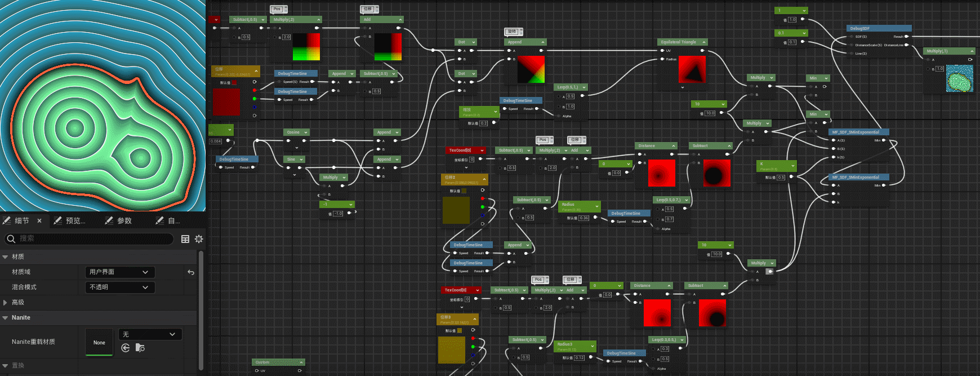Edit the 缩放 parameter default value 0.2
The width and height of the screenshot is (980, 376).
[x=484, y=123]
